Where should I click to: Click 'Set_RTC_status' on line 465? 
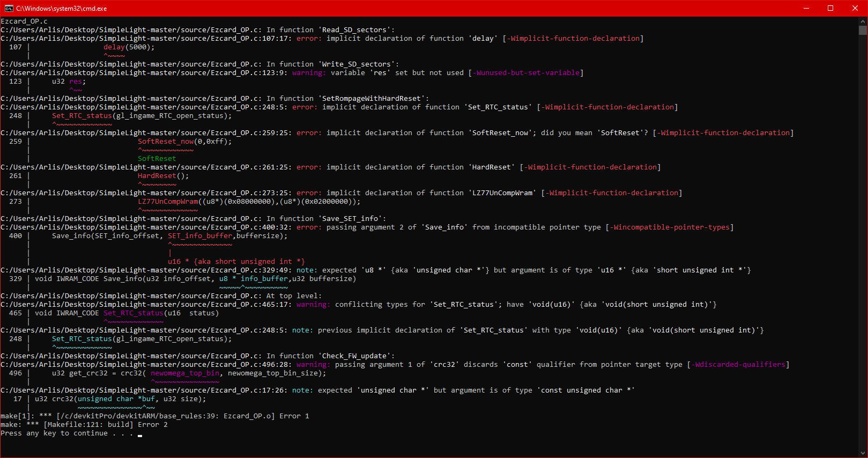(x=133, y=313)
